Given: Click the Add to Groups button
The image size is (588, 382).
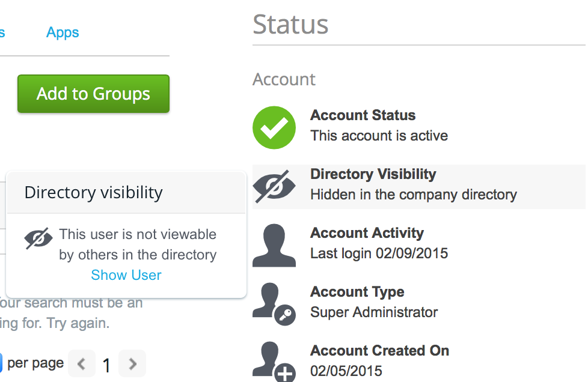Looking at the screenshot, I should 93,94.
